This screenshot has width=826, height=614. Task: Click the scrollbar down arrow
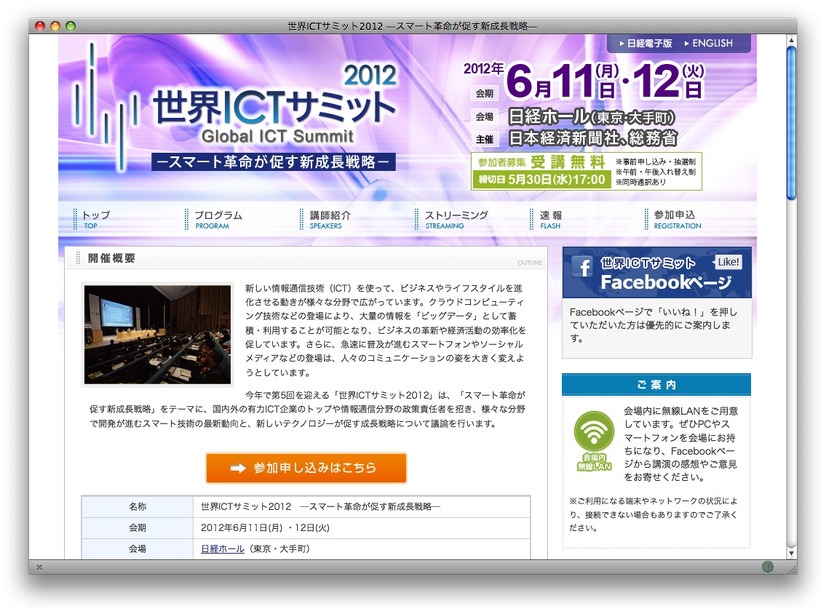point(791,553)
